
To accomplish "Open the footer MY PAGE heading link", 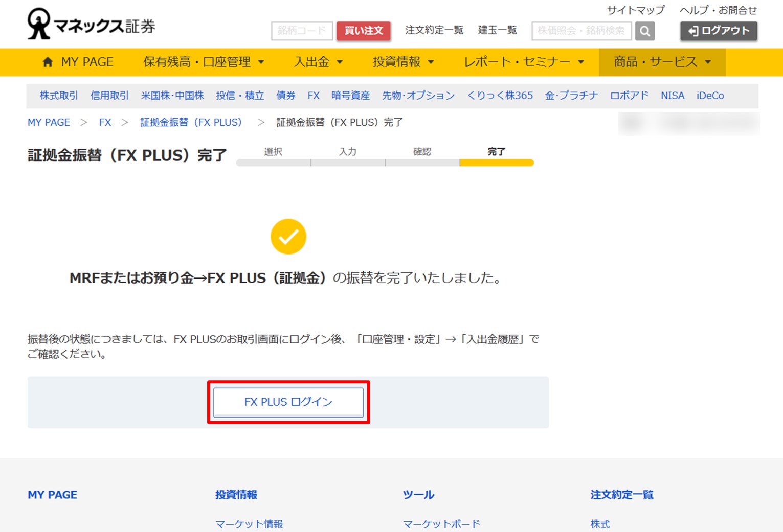I will [x=52, y=495].
